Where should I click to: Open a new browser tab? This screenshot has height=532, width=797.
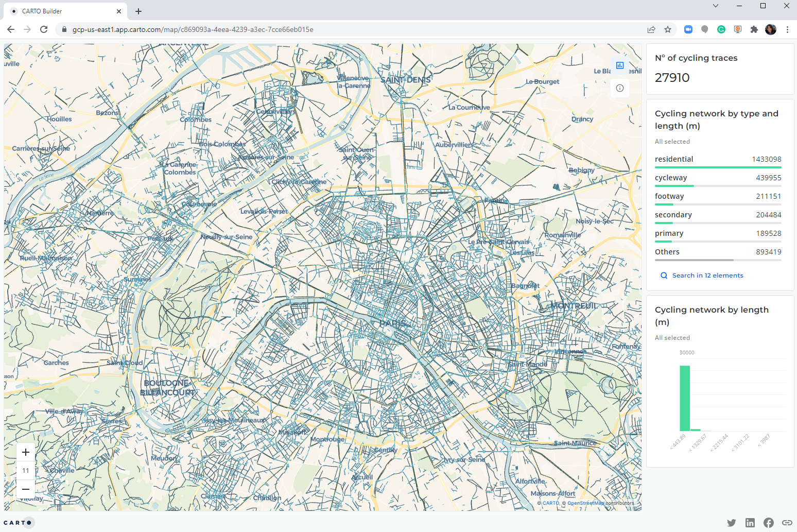(138, 11)
